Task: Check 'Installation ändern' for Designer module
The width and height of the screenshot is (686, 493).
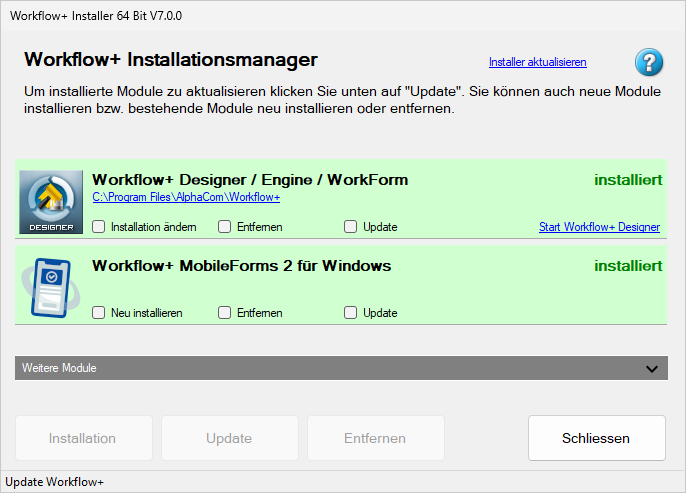Action: [98, 227]
